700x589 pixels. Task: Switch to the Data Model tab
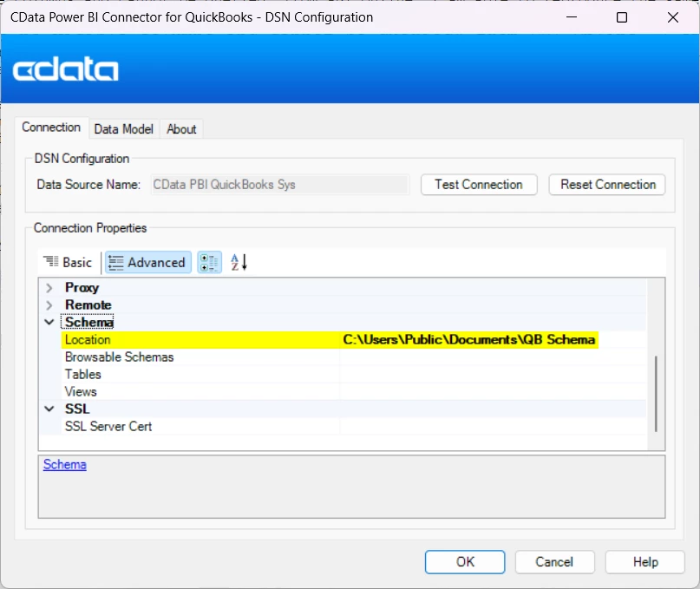(x=124, y=129)
